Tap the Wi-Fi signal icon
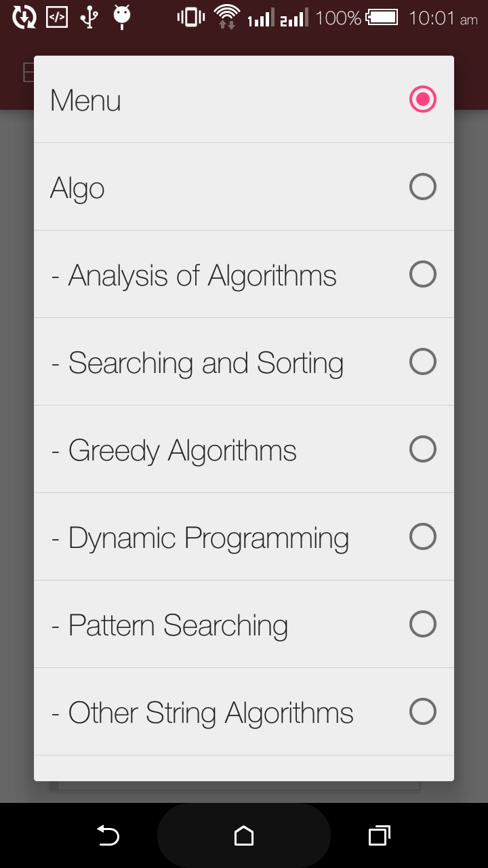This screenshot has height=868, width=488. point(226,18)
